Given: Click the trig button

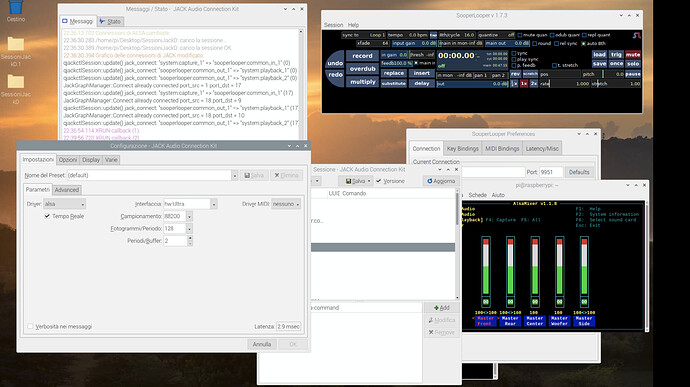Looking at the screenshot, I should 616,55.
